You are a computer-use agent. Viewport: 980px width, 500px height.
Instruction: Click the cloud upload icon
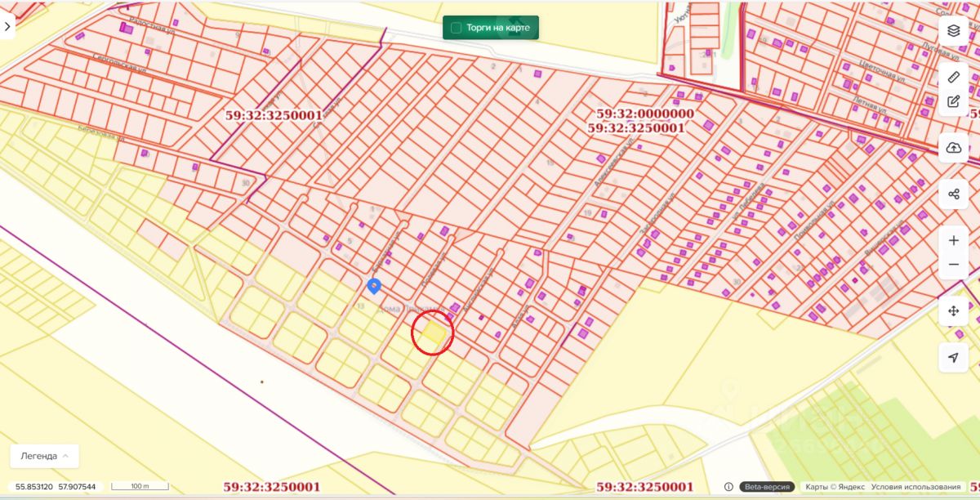click(953, 148)
